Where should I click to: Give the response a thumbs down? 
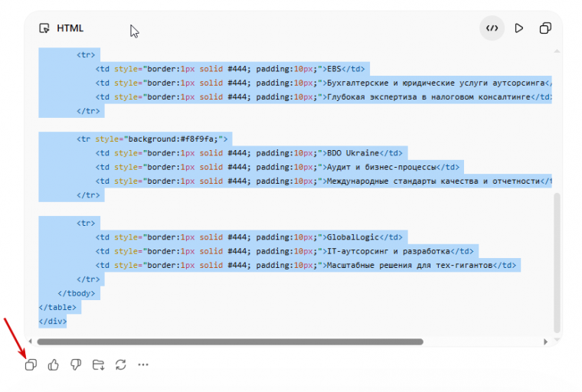76,364
